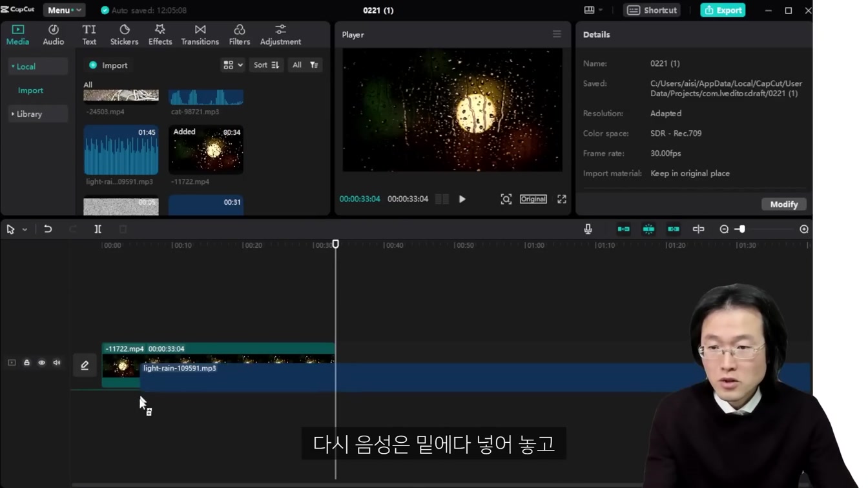Click the saved path text in Details
Image resolution: width=868 pixels, height=488 pixels.
[726, 88]
